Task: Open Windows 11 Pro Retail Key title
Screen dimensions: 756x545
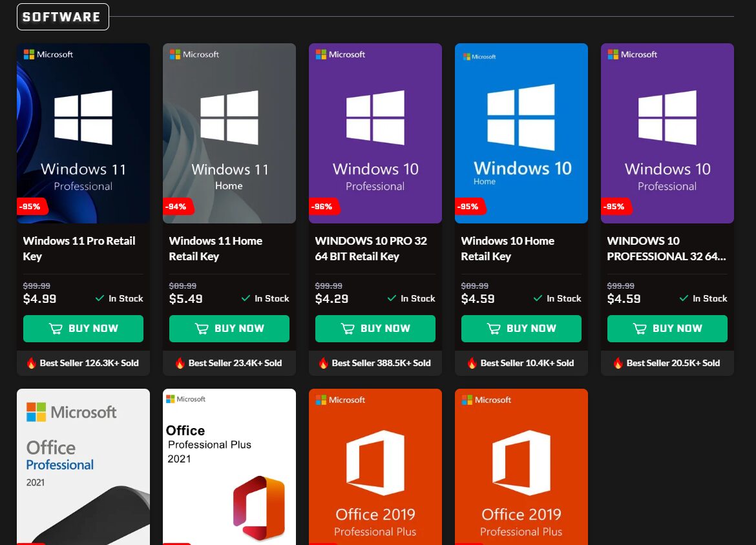Action: (79, 249)
